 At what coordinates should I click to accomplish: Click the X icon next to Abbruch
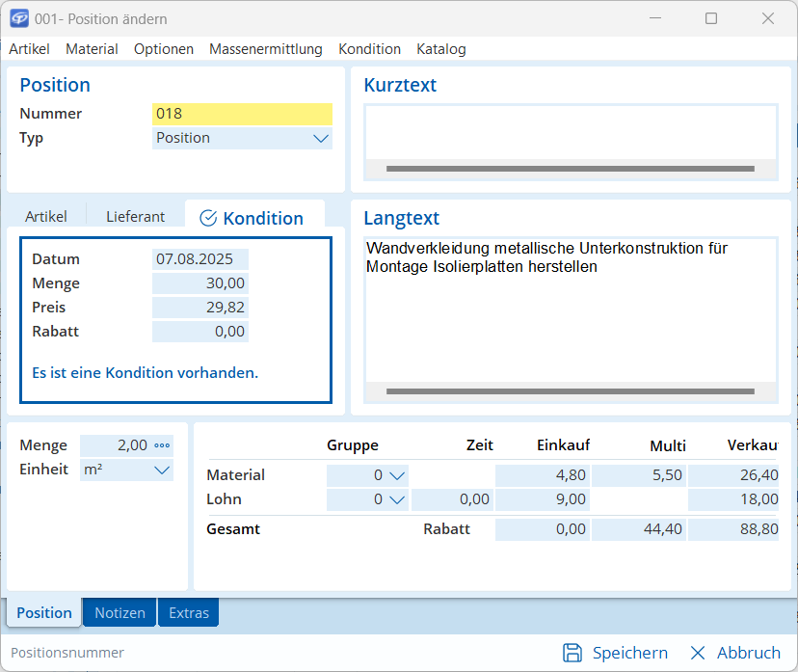click(x=698, y=653)
